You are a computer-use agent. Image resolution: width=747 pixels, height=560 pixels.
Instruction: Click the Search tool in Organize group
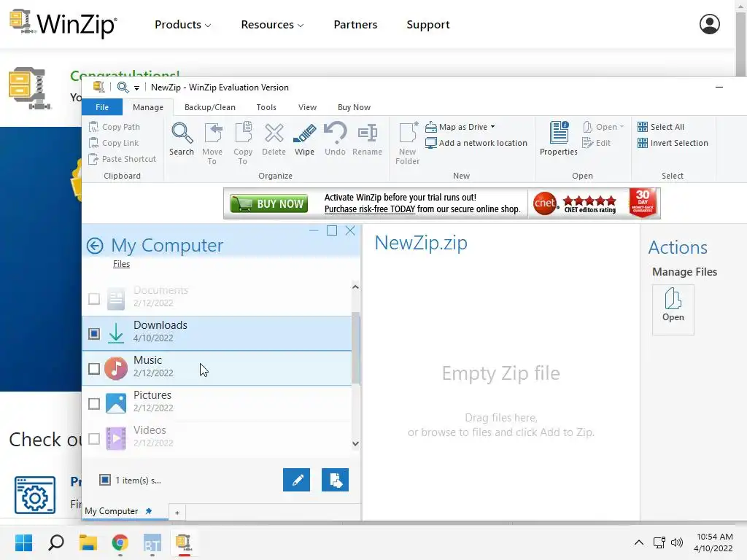tap(182, 139)
